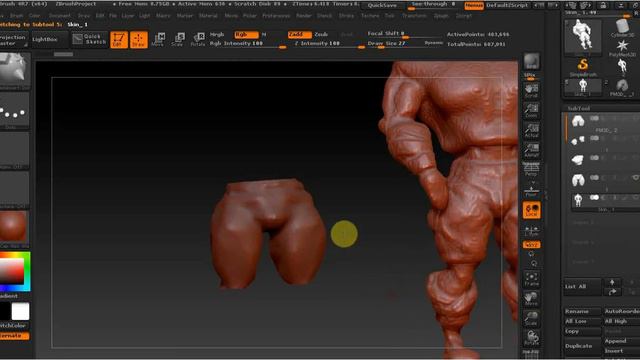The width and height of the screenshot is (640, 360).
Task: Click the move subtool up arrow
Action: (612, 282)
